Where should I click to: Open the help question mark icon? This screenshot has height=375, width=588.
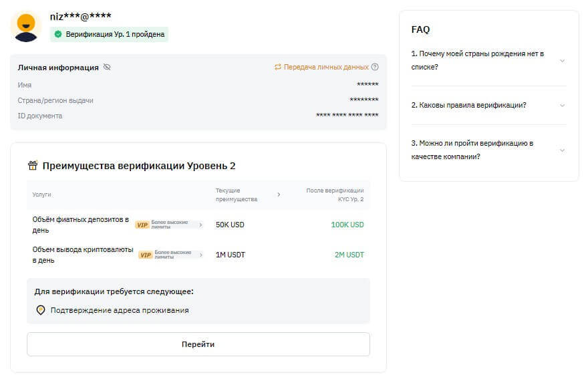pos(375,68)
